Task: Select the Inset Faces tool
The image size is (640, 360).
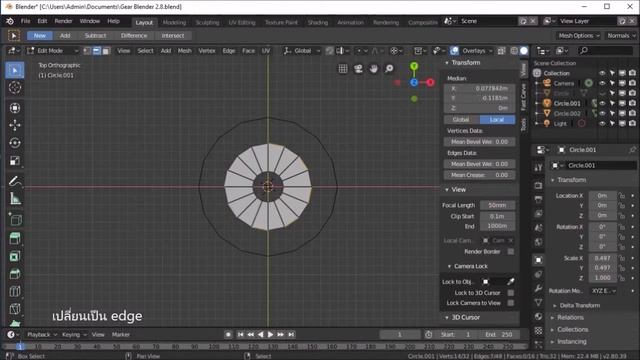Action: tap(15, 256)
